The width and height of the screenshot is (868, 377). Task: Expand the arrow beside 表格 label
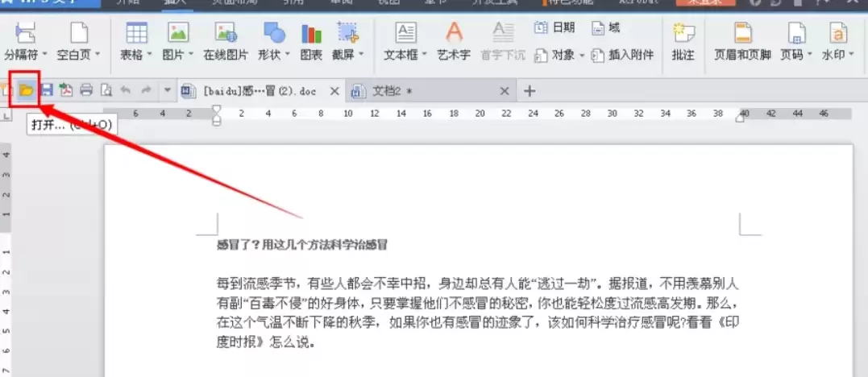149,55
